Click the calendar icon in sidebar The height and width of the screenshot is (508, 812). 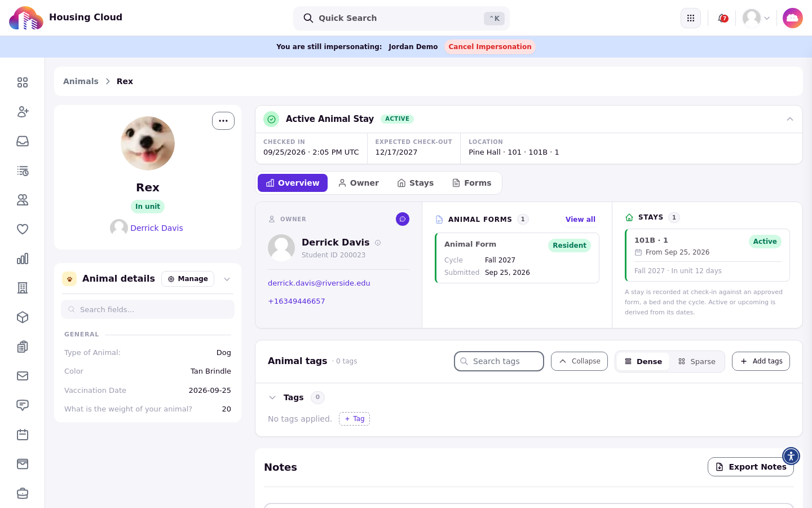tap(23, 435)
